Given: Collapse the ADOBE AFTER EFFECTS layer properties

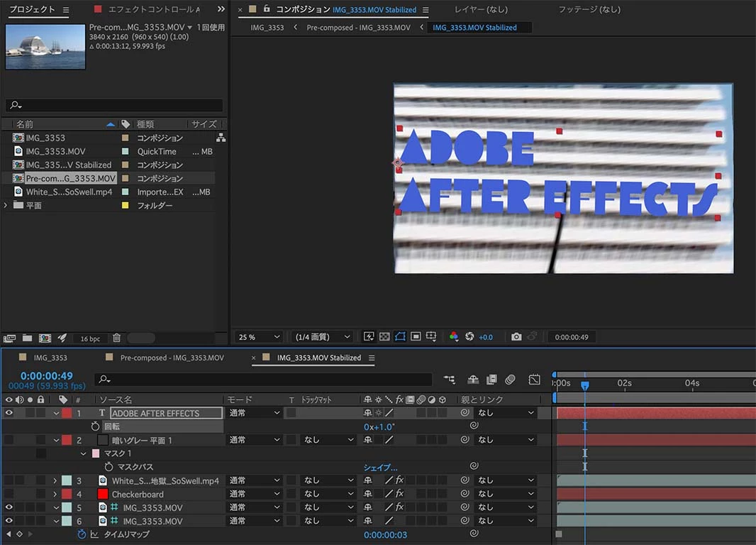Looking at the screenshot, I should click(x=56, y=413).
